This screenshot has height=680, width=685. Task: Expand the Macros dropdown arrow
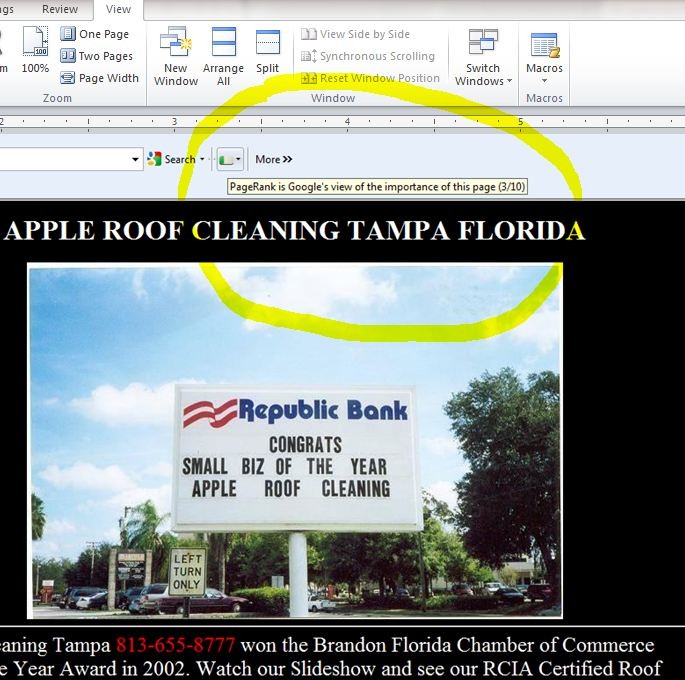click(544, 81)
